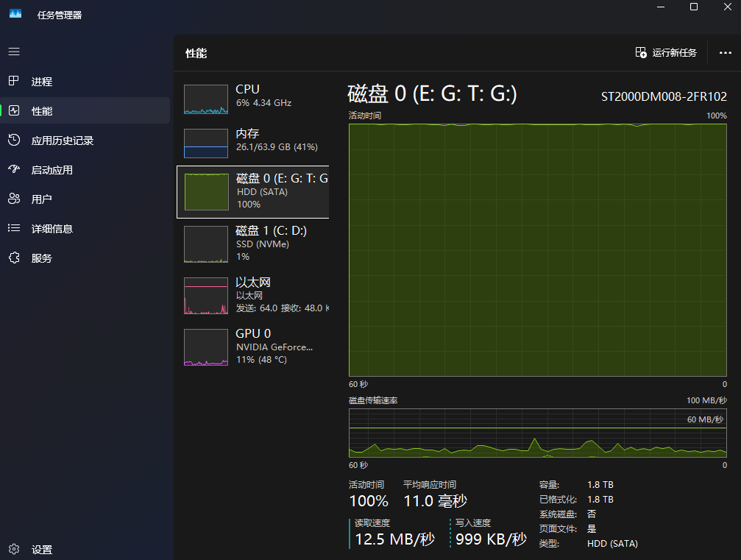Select the 磁盘 1 mini graph thumbnail
This screenshot has width=741, height=560.
pos(206,244)
